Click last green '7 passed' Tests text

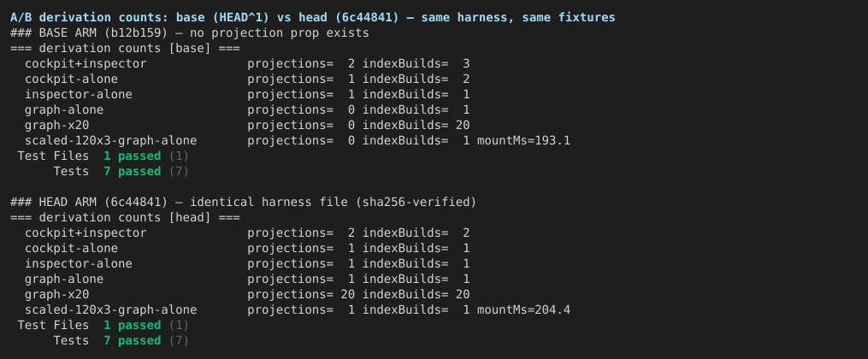point(133,341)
